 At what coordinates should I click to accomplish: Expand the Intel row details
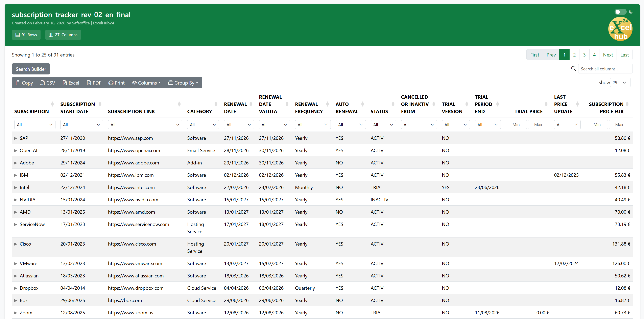coord(16,187)
